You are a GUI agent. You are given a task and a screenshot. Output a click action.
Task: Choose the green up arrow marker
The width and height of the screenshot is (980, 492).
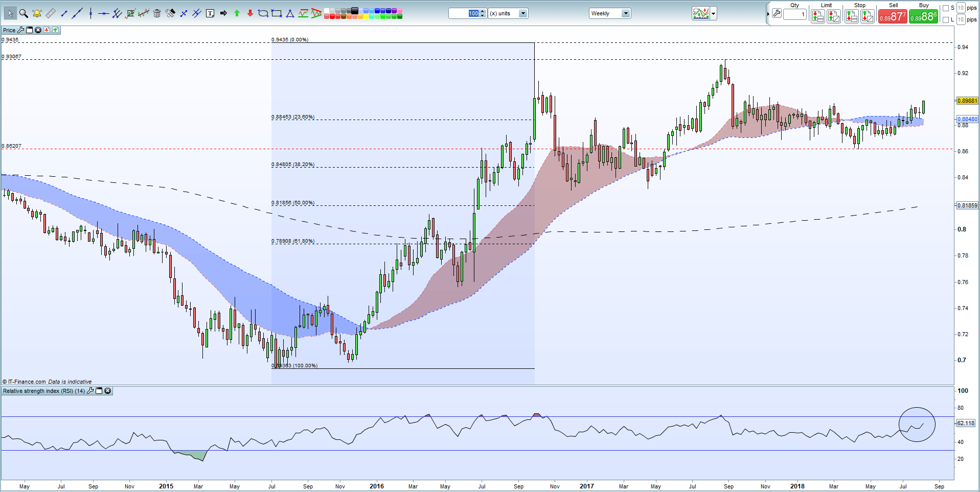click(237, 14)
